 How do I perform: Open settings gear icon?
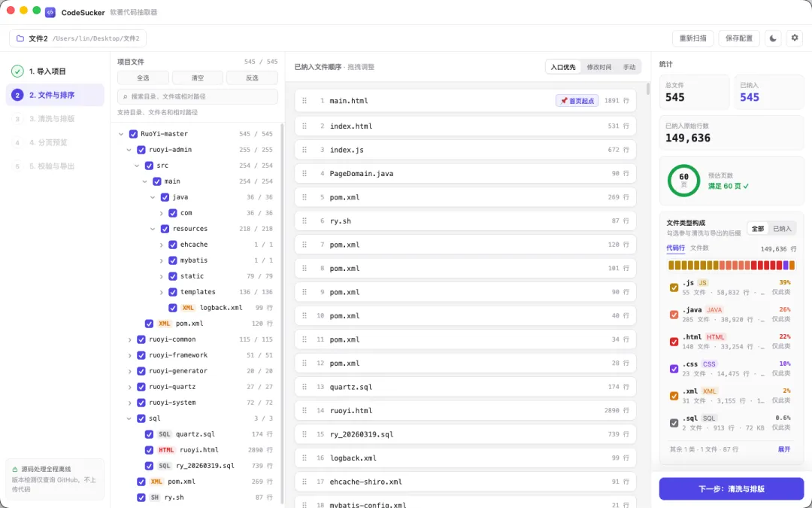[795, 38]
